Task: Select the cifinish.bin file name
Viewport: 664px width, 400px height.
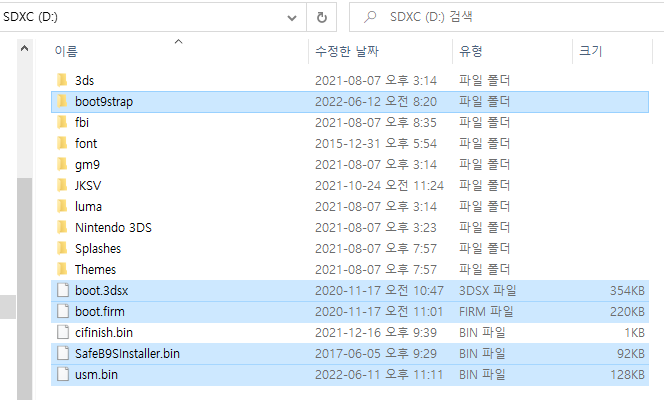Action: pyautogui.click(x=104, y=332)
